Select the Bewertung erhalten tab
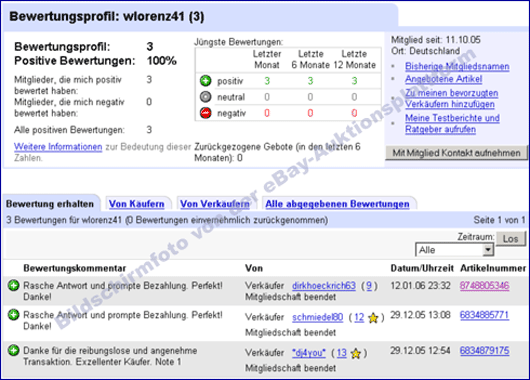Image resolution: width=530 pixels, height=380 pixels. point(50,204)
